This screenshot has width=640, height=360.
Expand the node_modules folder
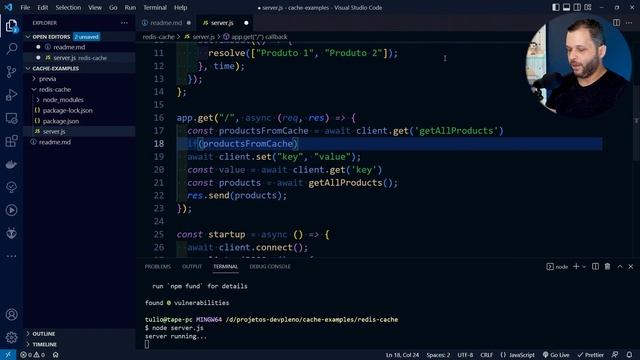pos(63,100)
